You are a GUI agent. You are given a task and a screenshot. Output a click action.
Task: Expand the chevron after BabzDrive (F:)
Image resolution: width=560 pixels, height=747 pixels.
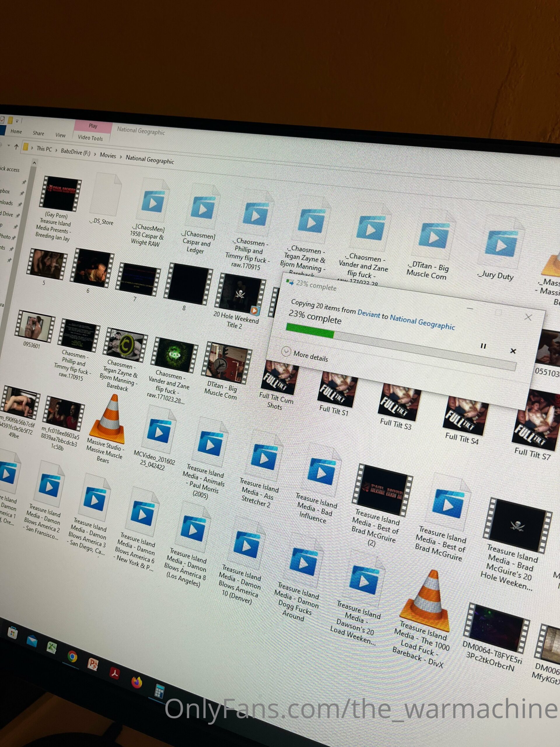coord(95,154)
